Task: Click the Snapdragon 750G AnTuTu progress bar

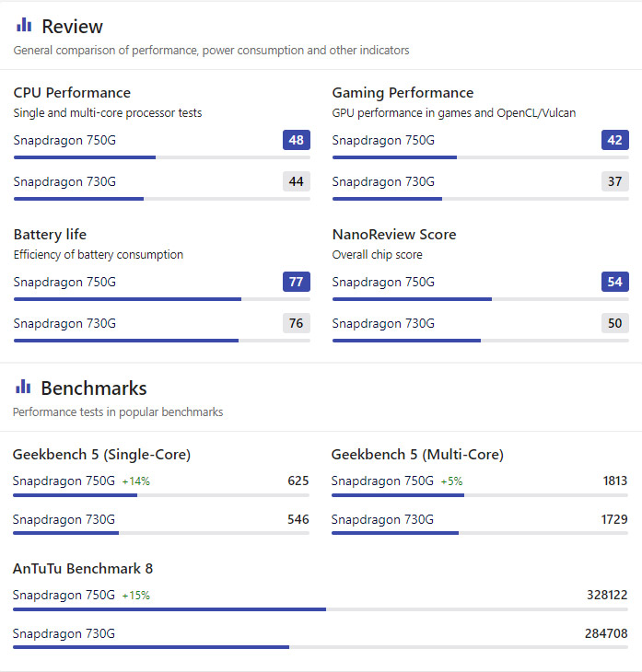Action: [x=320, y=609]
